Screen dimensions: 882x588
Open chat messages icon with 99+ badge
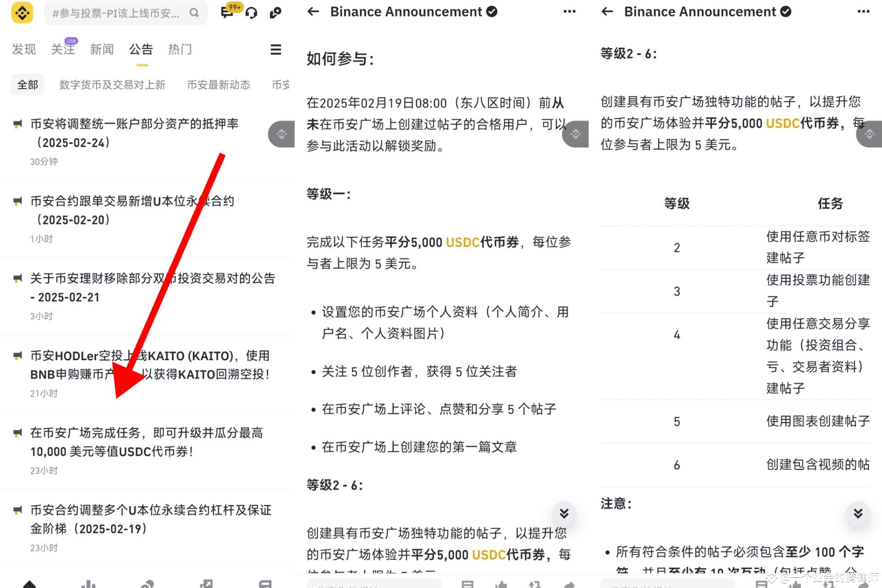228,12
